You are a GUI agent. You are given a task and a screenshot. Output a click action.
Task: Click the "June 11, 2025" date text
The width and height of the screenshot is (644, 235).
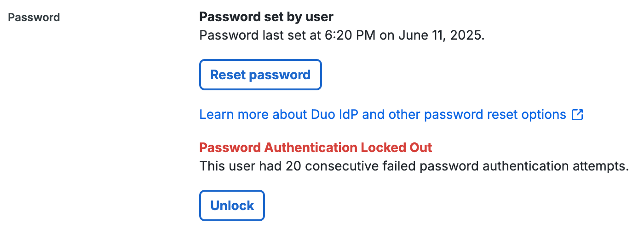(x=441, y=35)
